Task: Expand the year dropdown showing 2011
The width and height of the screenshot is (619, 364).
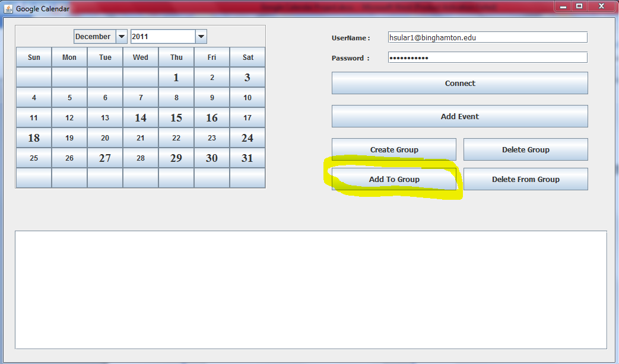Action: pyautogui.click(x=201, y=37)
